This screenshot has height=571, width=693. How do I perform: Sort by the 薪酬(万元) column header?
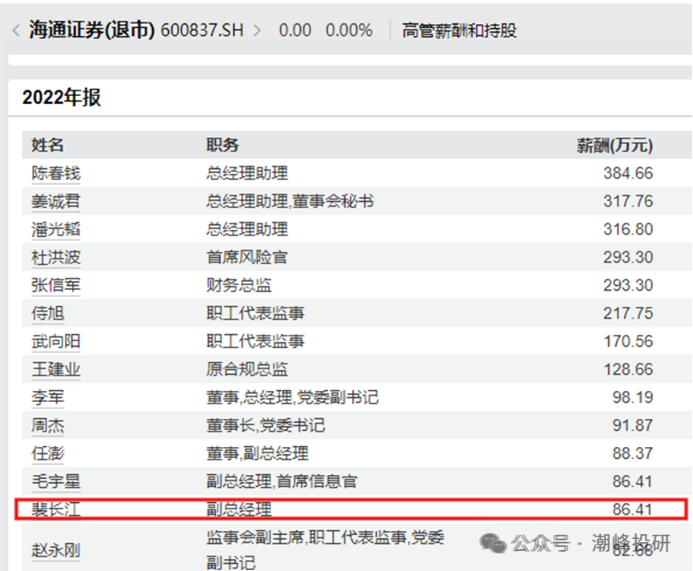point(615,145)
